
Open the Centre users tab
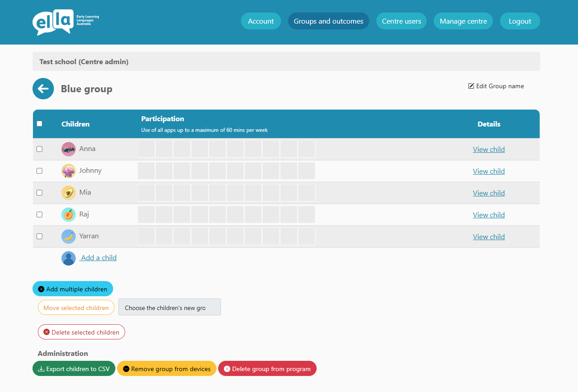point(401,21)
